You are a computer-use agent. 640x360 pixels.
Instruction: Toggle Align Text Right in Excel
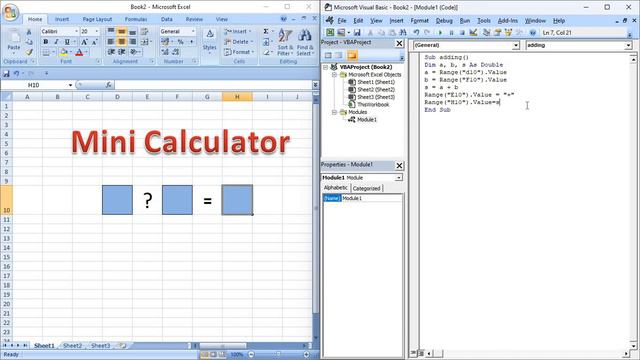coord(132,42)
